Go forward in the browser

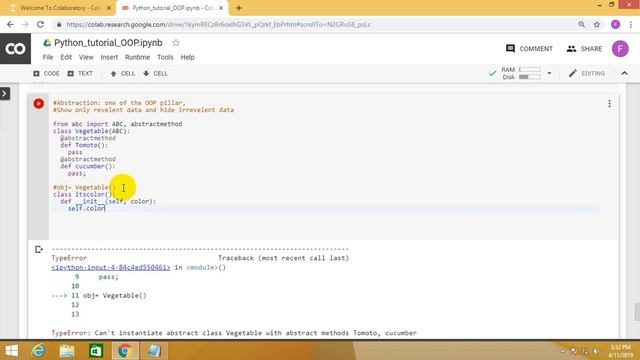coord(25,24)
